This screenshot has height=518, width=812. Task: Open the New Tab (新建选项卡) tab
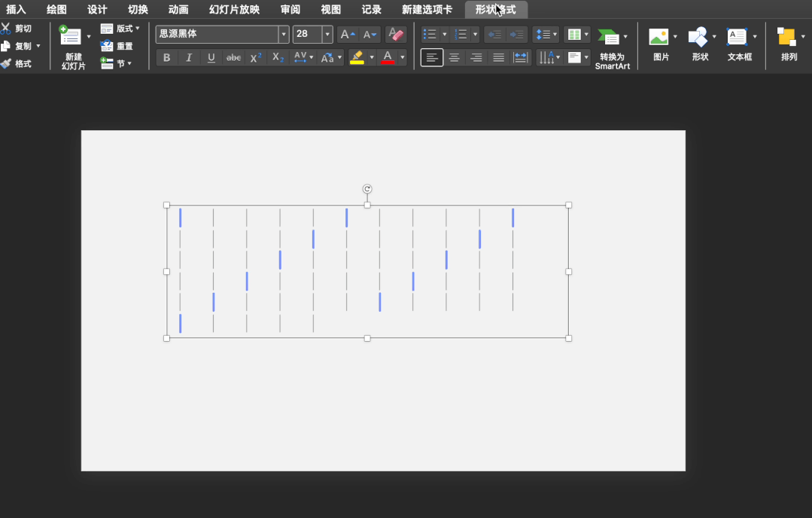(427, 10)
